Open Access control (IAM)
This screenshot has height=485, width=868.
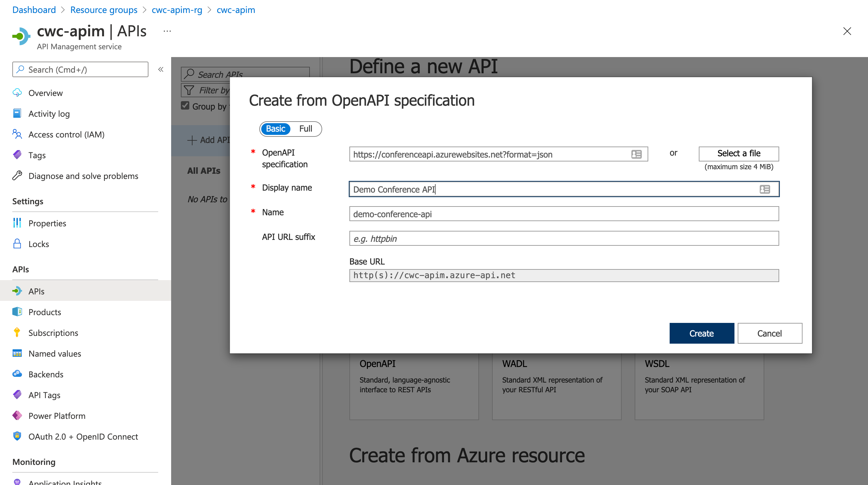pyautogui.click(x=66, y=134)
